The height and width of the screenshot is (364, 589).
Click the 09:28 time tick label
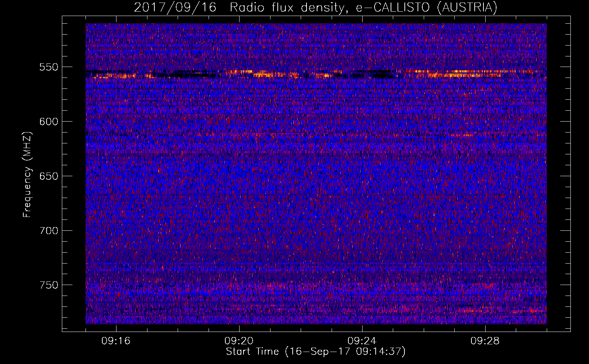(x=485, y=341)
